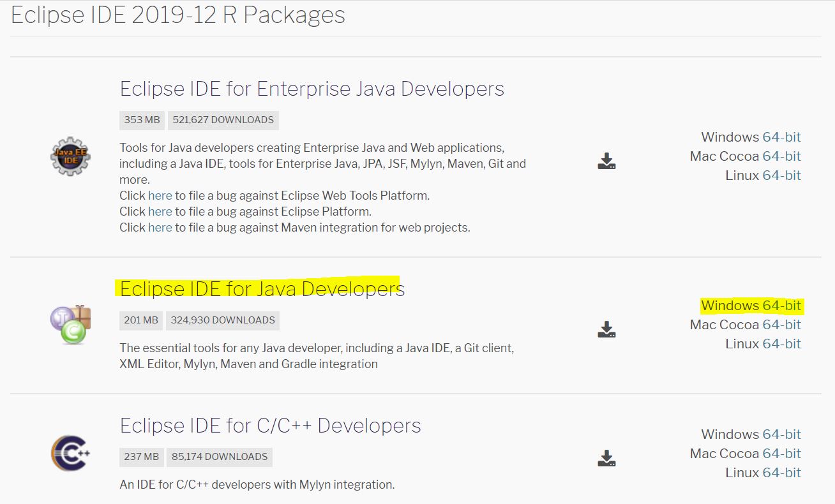Download Linux 64-bit for Enterprise Java Developers
This screenshot has width=835, height=504.
[781, 175]
